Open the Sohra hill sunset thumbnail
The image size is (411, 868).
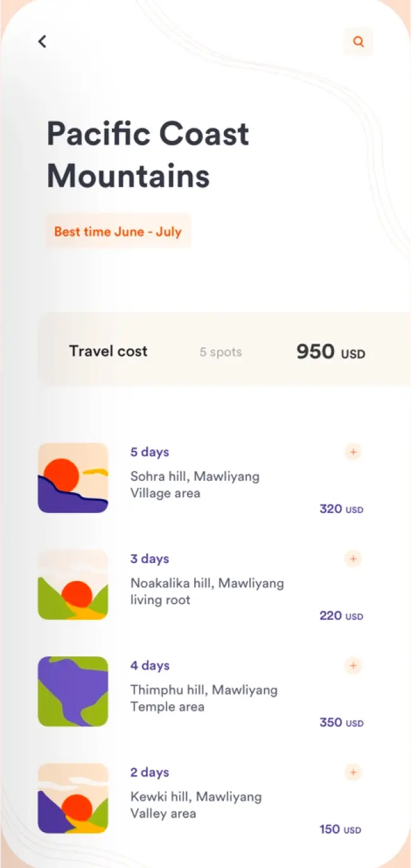click(x=73, y=478)
